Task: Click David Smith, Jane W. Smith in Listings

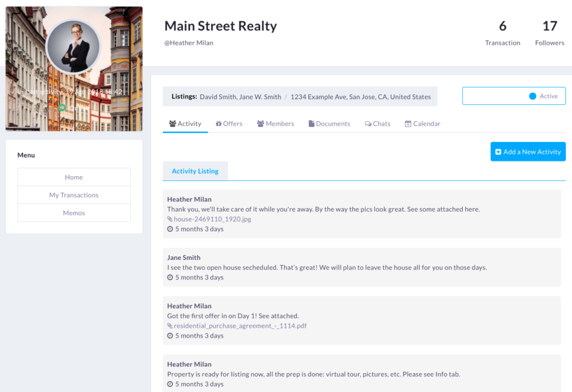Action: 241,97
